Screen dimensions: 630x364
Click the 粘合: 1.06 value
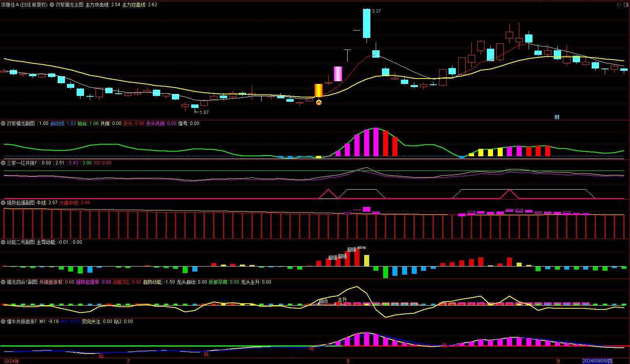click(88, 123)
